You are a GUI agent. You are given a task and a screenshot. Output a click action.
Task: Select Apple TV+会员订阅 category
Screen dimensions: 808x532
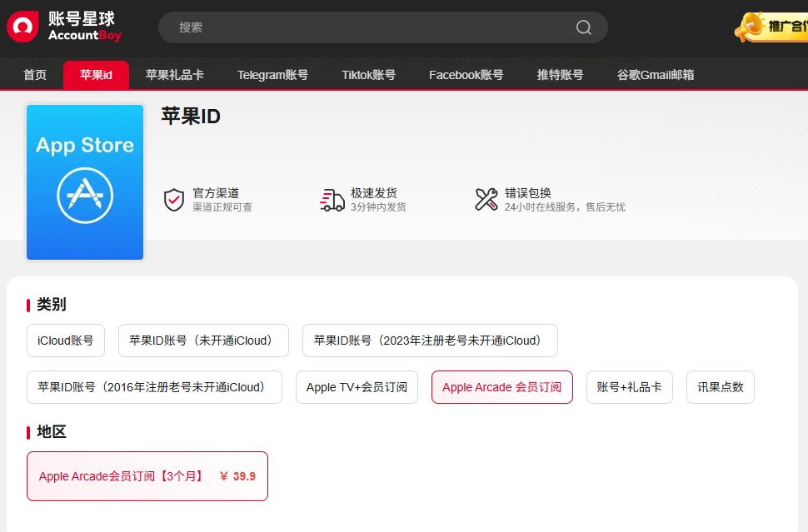[x=357, y=387]
